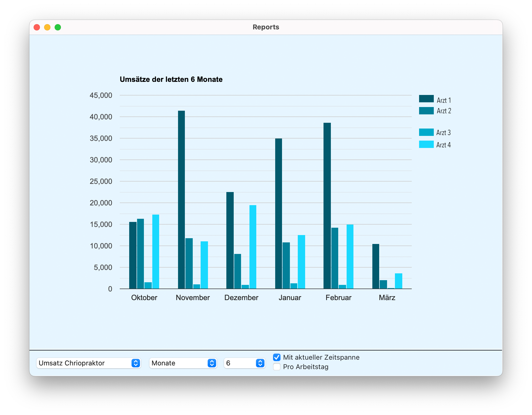Click the tallest November bar for Arzt 1
Screen dimensions: 532x415
click(181, 199)
